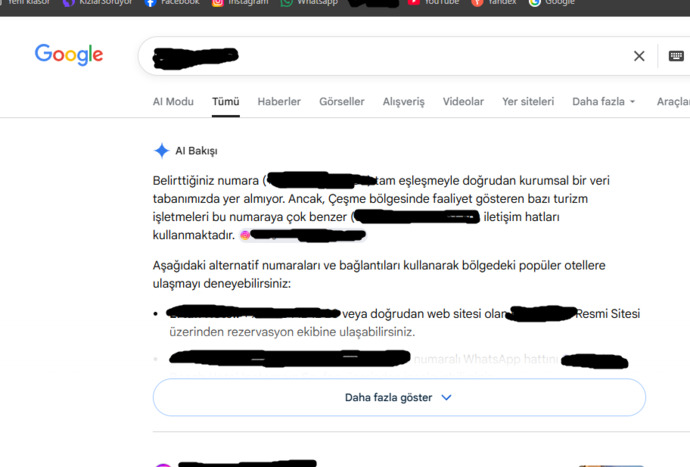690x467 pixels.
Task: Open the Yer siteleri tab
Action: tap(528, 102)
